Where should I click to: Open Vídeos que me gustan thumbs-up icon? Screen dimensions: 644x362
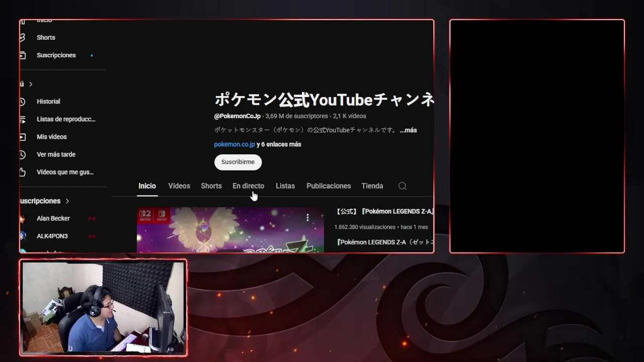22,172
